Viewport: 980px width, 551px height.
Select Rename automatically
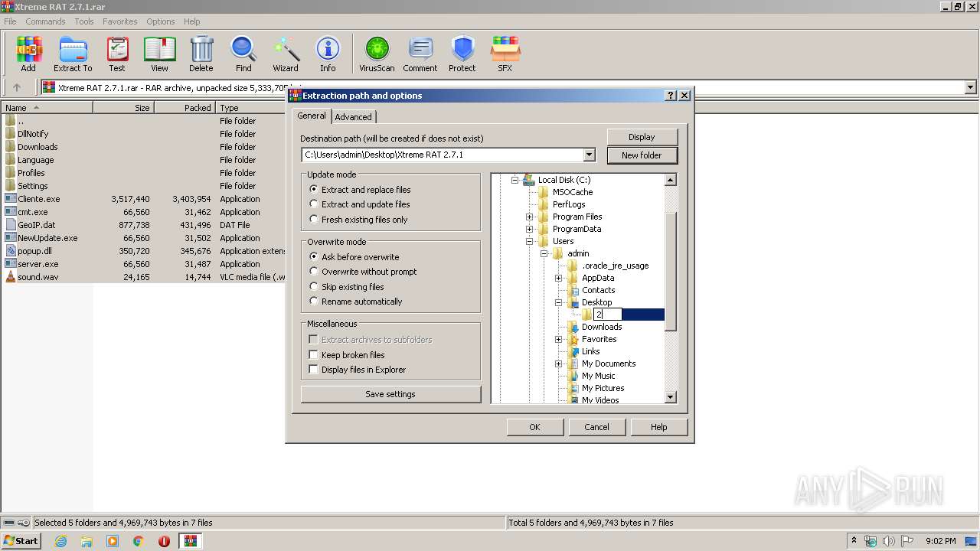click(x=314, y=302)
